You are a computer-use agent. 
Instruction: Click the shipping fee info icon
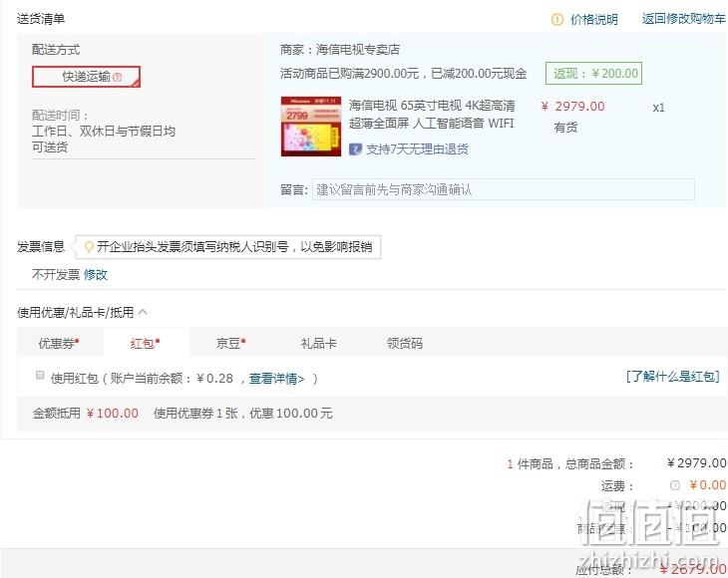pos(674,485)
